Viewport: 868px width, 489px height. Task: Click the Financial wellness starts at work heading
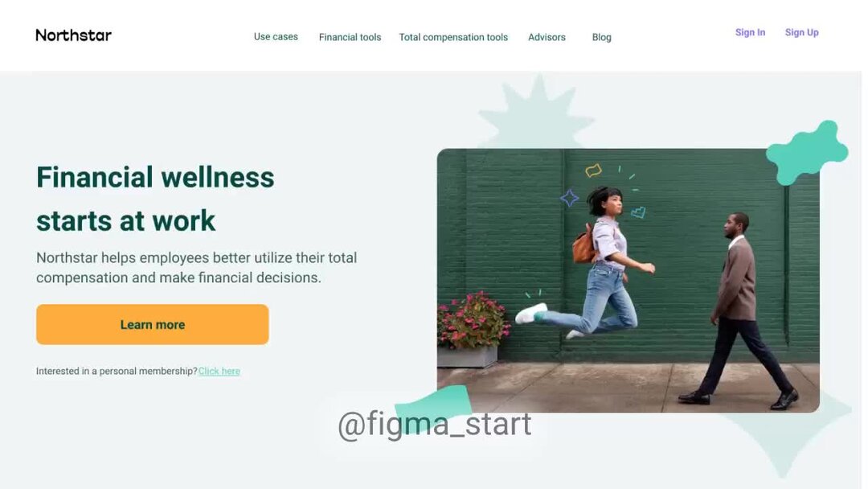155,199
